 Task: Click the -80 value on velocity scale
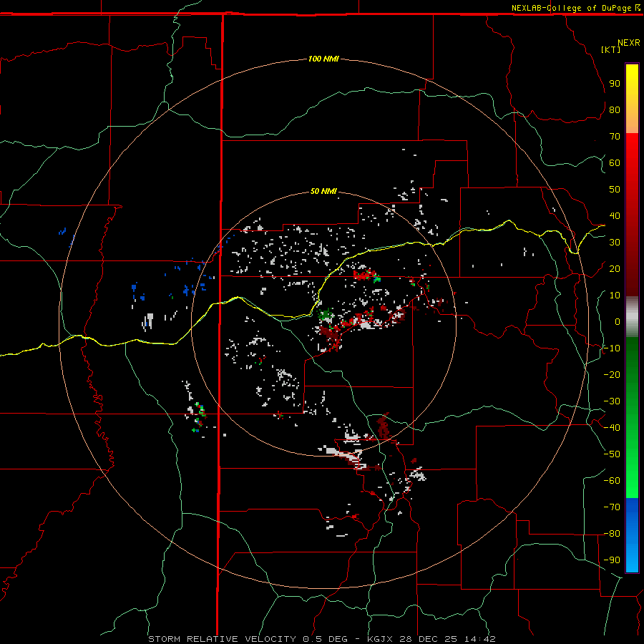pyautogui.click(x=612, y=534)
